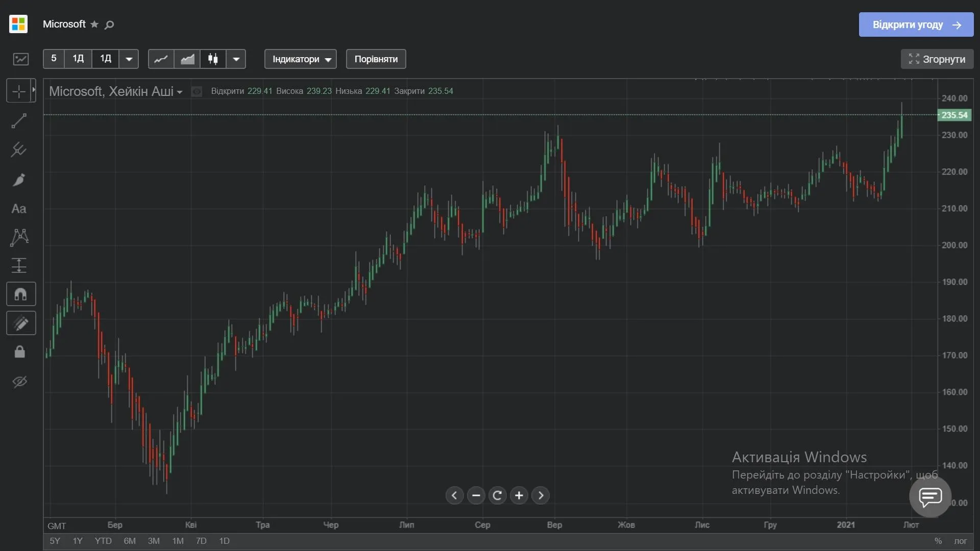Open the live chat bubble
The width and height of the screenshot is (980, 551).
(x=930, y=496)
